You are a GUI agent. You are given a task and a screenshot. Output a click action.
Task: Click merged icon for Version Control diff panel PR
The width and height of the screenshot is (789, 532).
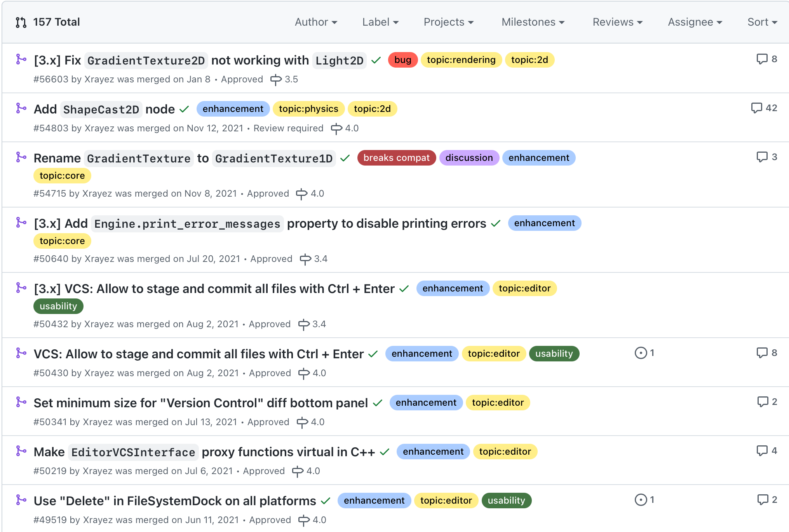point(21,402)
